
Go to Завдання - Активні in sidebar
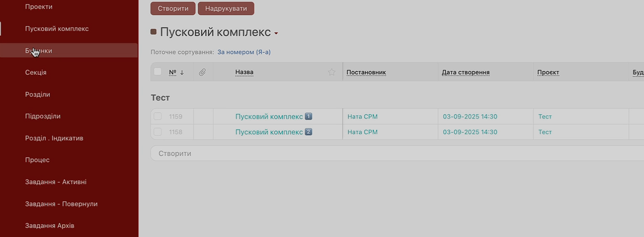[x=56, y=182]
